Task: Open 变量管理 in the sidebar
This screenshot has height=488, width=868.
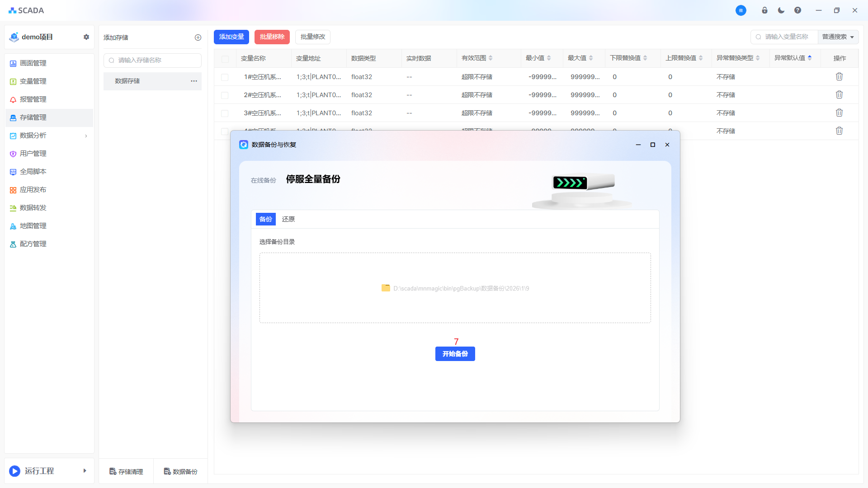Action: pyautogui.click(x=33, y=81)
